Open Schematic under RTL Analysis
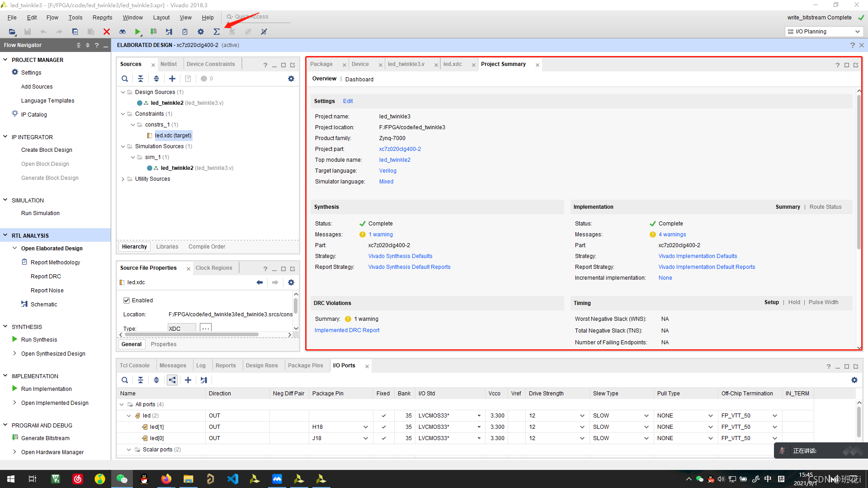 tap(43, 304)
